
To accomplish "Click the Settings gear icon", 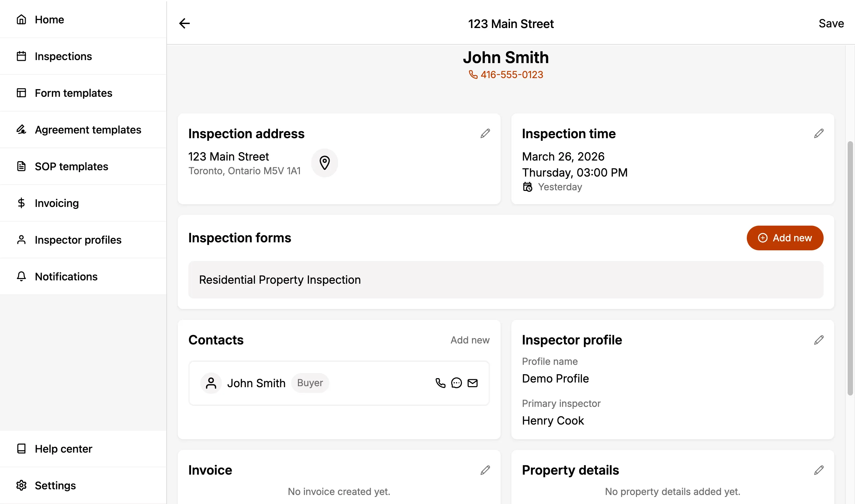I will [x=21, y=485].
